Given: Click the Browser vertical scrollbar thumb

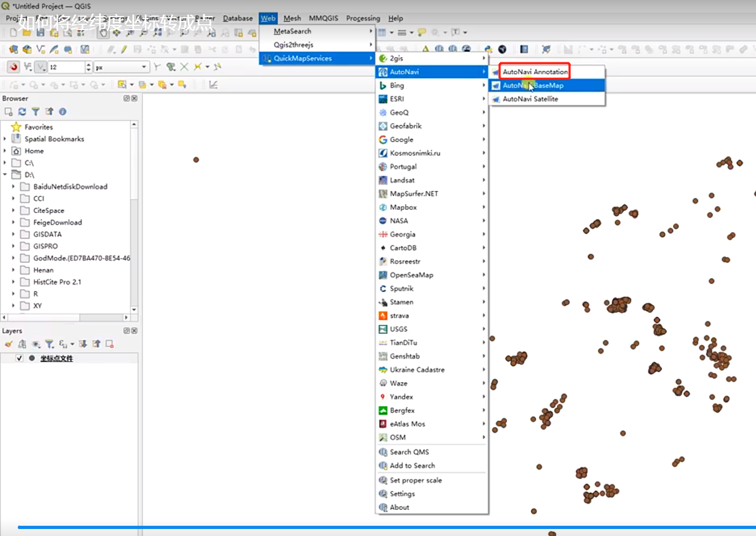Looking at the screenshot, I should [x=134, y=163].
